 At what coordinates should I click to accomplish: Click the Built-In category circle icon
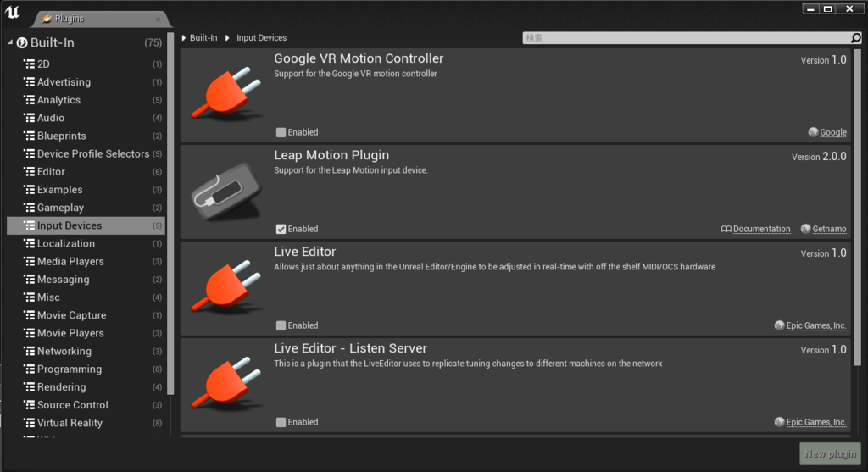[x=22, y=42]
